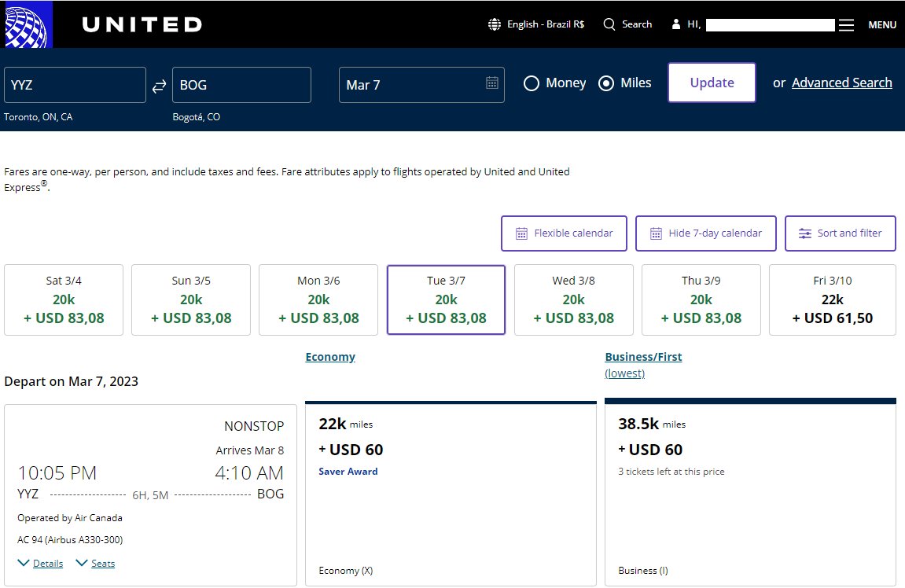Click the Saver Award label

point(348,472)
